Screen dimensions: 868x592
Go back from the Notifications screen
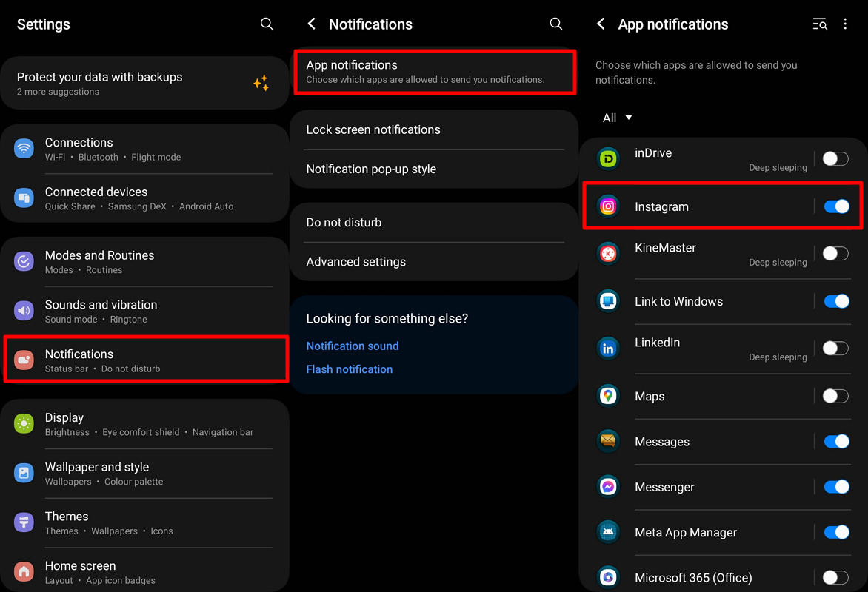click(x=312, y=24)
